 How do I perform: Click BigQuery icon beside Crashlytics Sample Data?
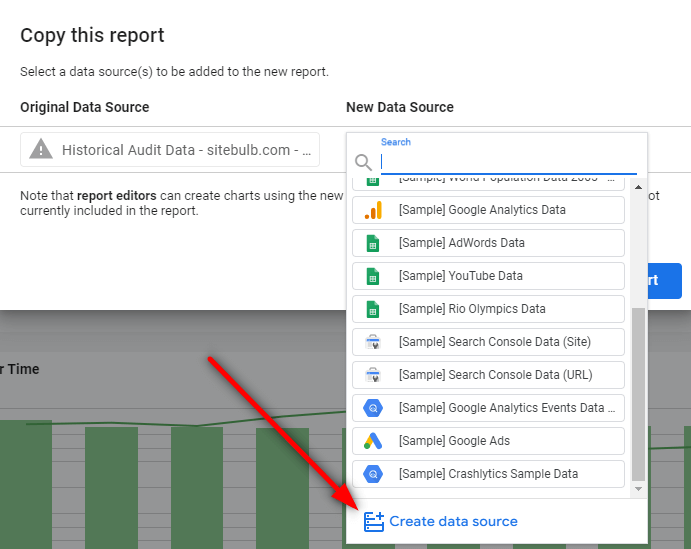tap(373, 474)
